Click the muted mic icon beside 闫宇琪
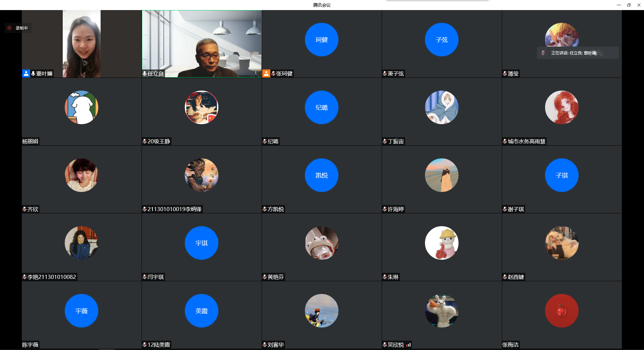644x350 pixels. point(145,277)
